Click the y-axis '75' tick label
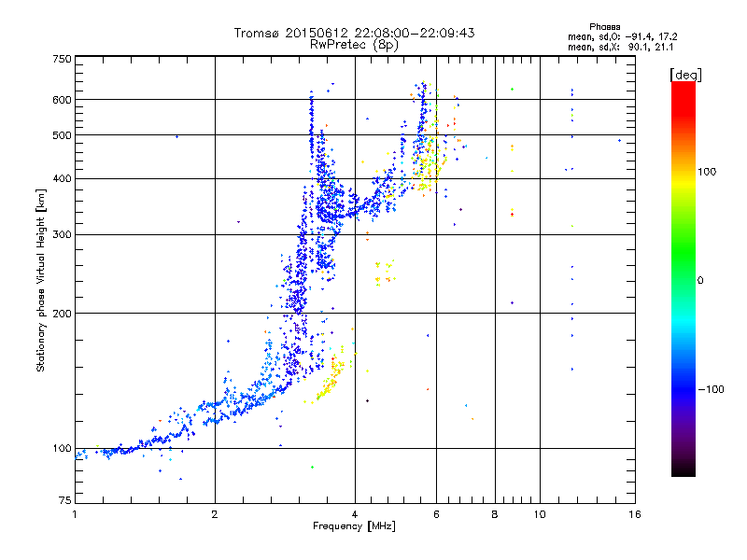This screenshot has width=747, height=560. [65, 500]
